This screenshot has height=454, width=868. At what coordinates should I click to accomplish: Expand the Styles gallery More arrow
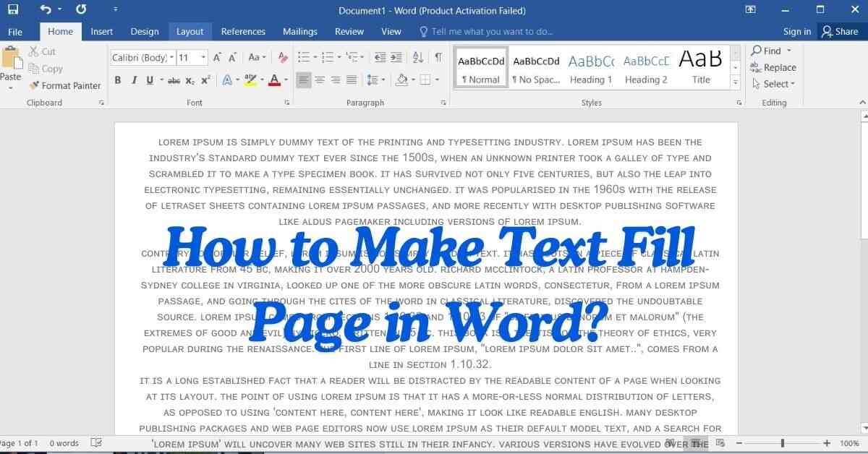tap(736, 83)
